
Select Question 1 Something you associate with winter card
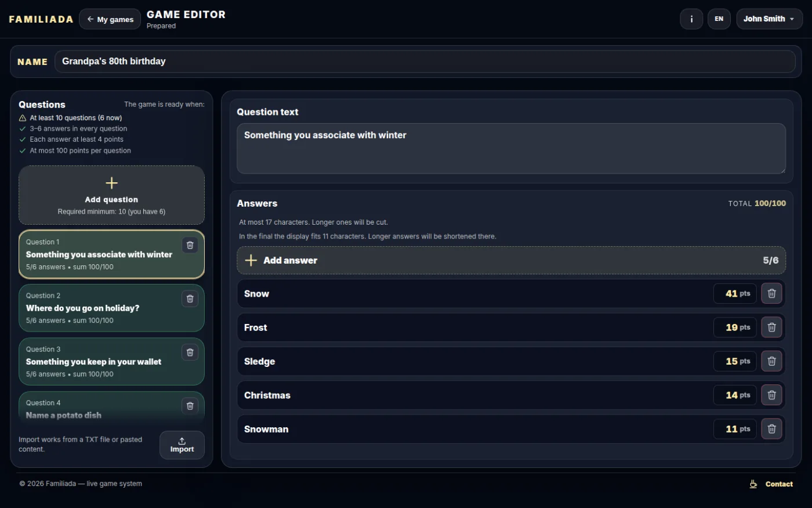pos(111,254)
